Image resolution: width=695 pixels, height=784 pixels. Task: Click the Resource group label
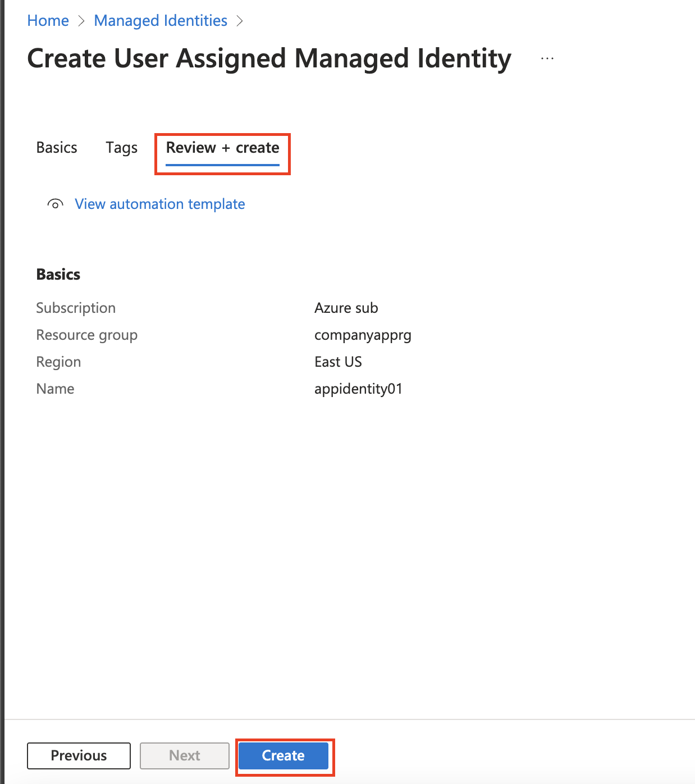pos(87,335)
